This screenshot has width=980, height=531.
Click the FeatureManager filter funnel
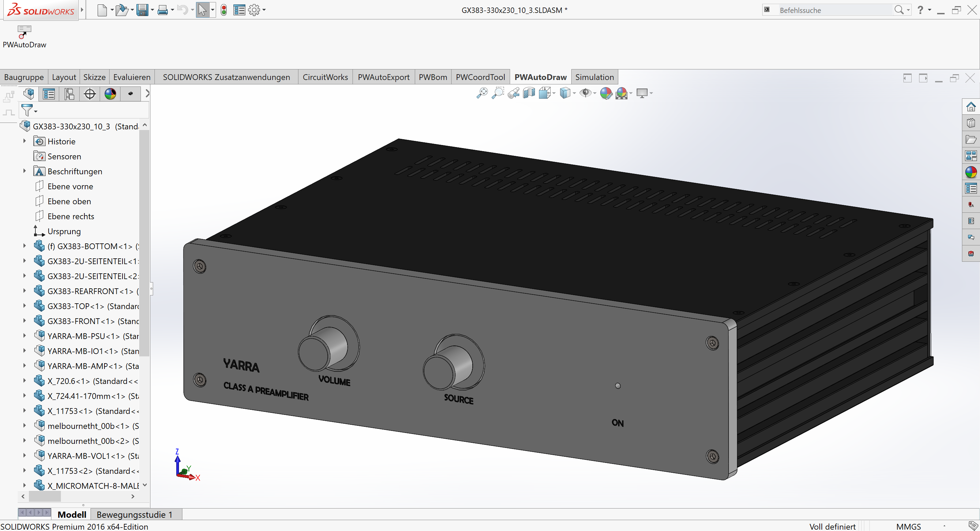pos(27,110)
